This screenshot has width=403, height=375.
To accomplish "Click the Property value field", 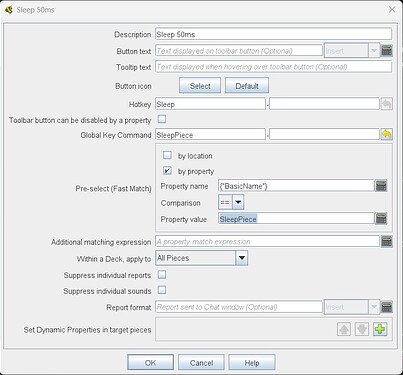I will point(296,219).
